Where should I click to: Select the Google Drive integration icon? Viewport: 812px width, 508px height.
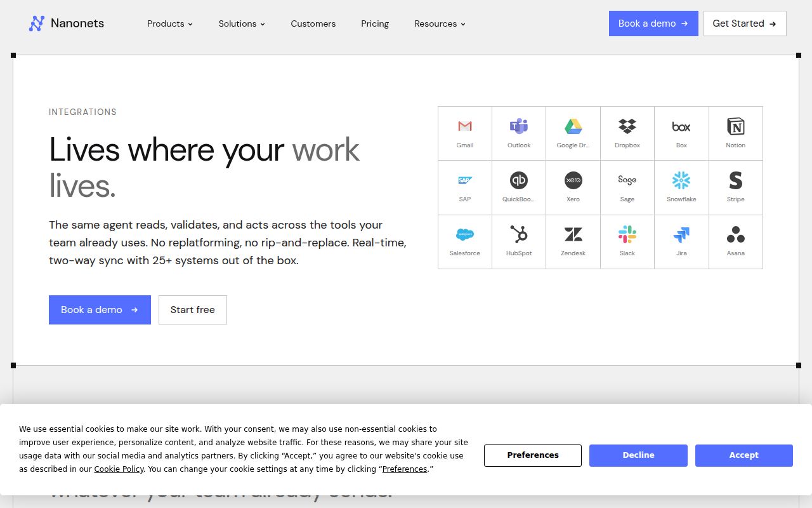[x=573, y=126]
